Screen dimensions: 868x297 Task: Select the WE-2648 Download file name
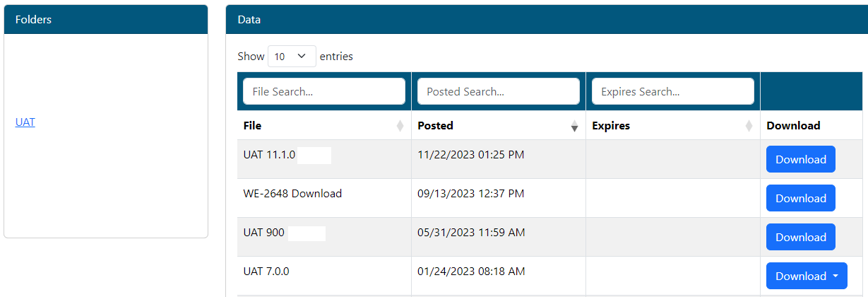click(292, 194)
